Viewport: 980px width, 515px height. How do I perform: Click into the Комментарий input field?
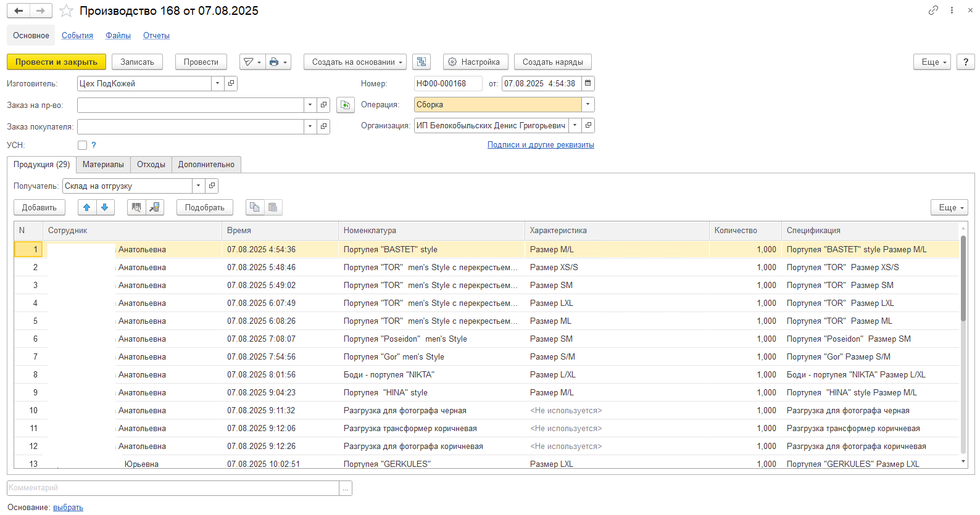pyautogui.click(x=173, y=488)
